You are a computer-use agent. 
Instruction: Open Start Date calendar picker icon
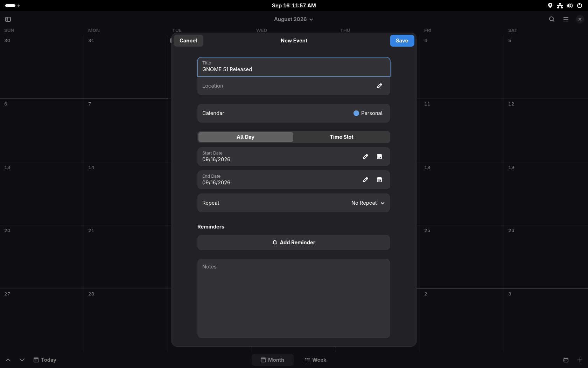click(379, 157)
